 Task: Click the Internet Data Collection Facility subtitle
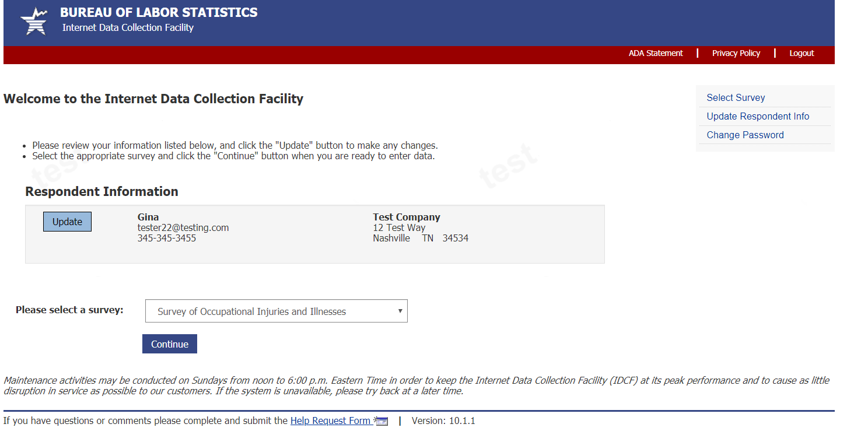128,27
